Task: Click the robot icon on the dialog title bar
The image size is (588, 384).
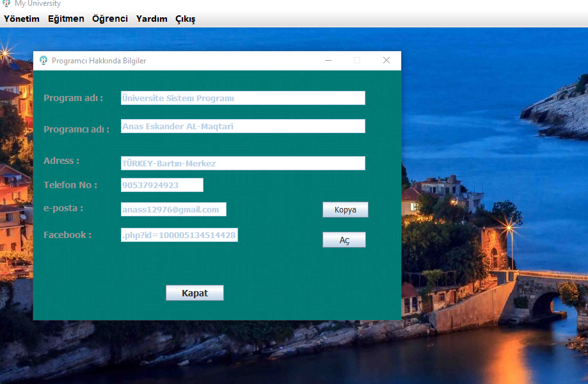Action: pyautogui.click(x=44, y=60)
